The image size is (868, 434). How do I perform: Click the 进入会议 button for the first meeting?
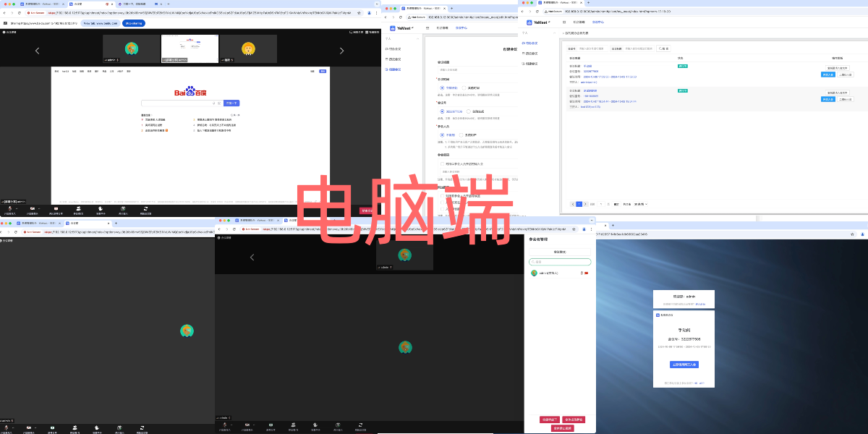point(828,75)
